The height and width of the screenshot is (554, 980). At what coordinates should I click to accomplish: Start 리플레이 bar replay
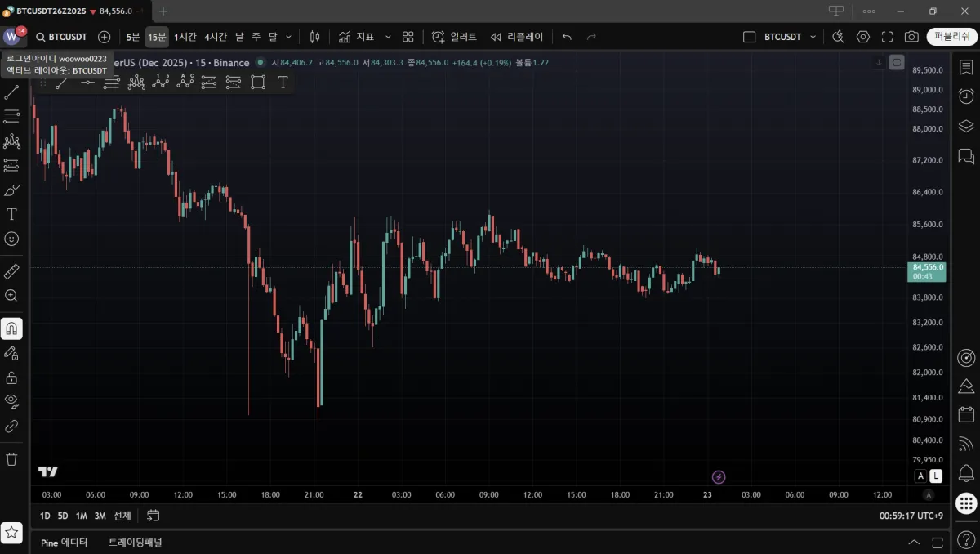(516, 37)
